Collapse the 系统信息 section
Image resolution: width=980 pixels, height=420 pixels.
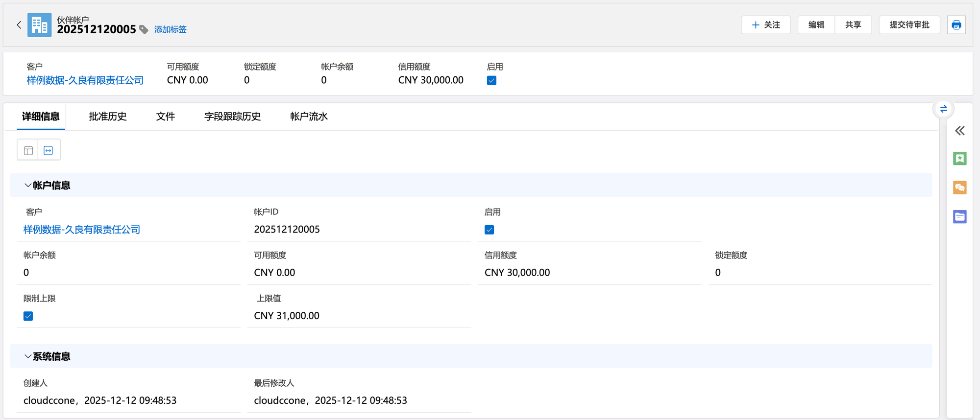pos(28,356)
